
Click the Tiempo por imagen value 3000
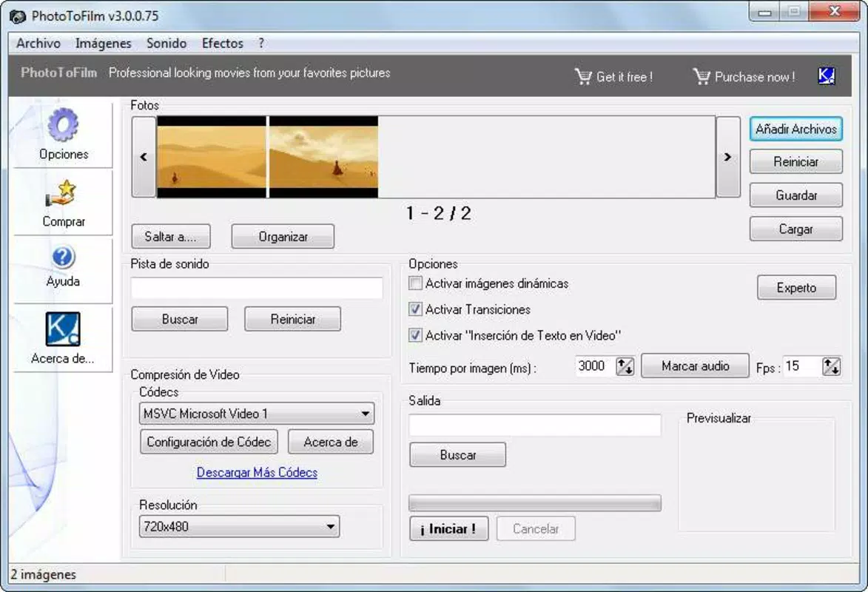coord(594,366)
